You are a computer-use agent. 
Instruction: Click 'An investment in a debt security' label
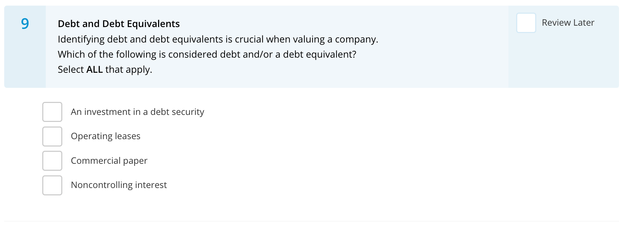[137, 112]
